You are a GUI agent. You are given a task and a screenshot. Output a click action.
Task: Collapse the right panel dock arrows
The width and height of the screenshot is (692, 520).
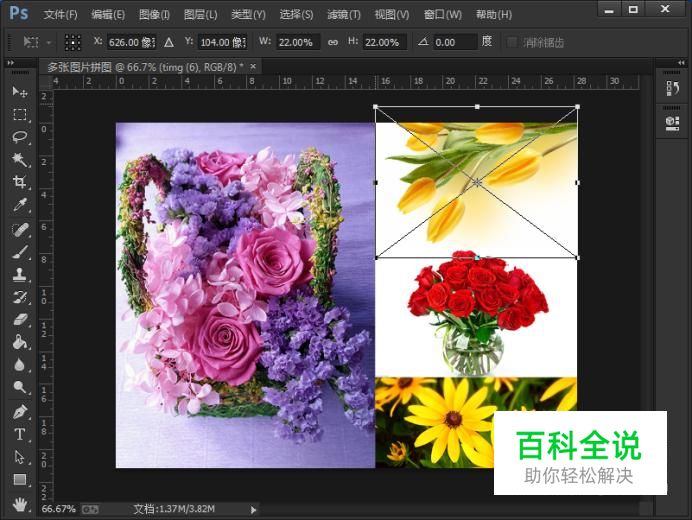(x=681, y=63)
